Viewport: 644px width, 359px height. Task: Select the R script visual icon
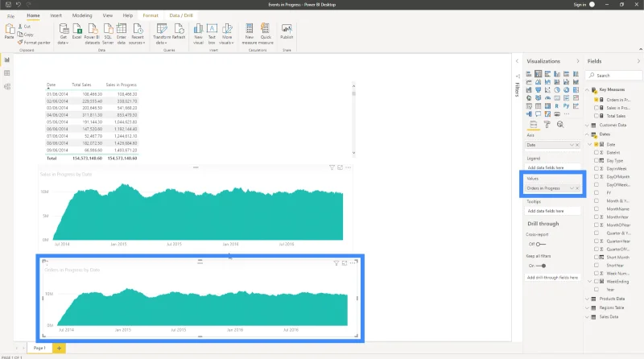(557, 106)
